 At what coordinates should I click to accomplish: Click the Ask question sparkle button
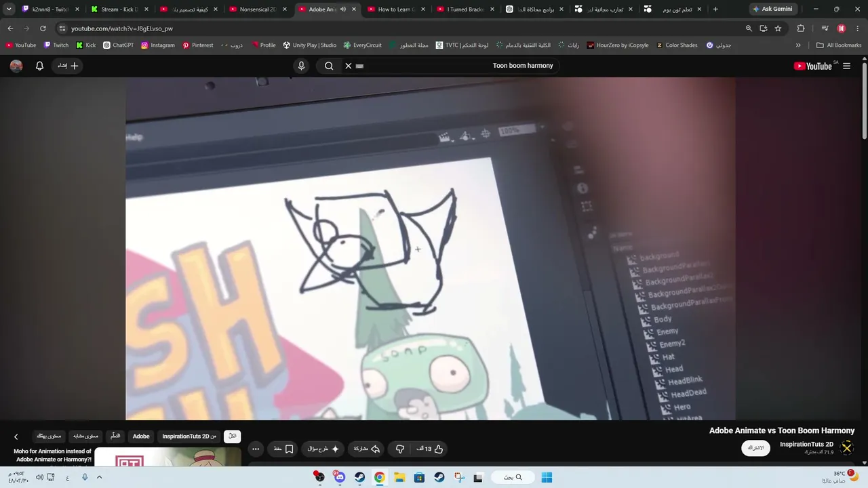[x=323, y=449]
